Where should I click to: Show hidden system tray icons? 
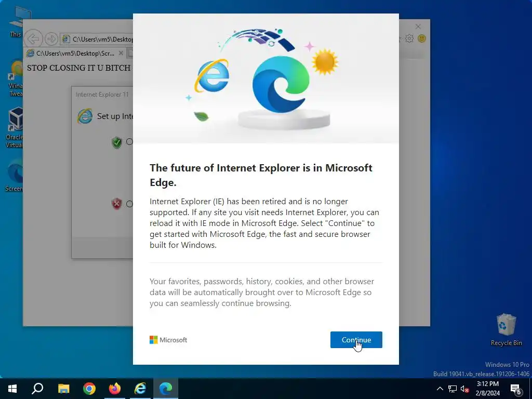pos(440,389)
